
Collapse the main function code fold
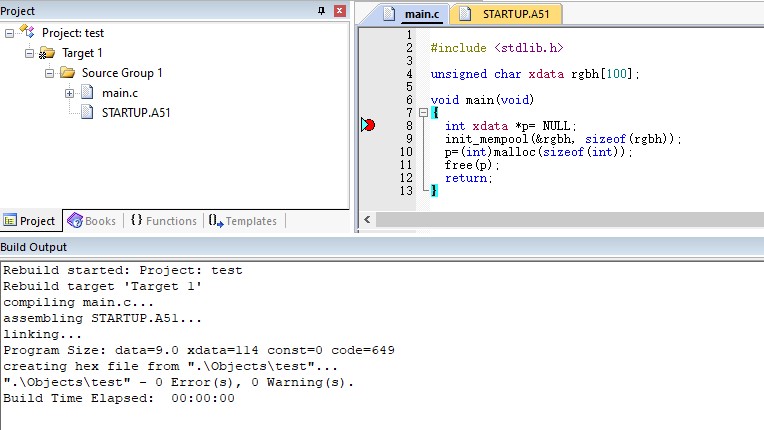[x=423, y=113]
